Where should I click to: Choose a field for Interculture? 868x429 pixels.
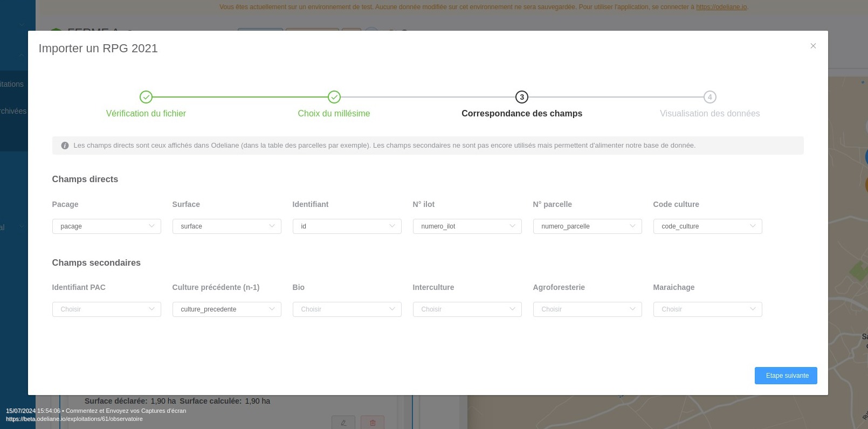pyautogui.click(x=467, y=309)
